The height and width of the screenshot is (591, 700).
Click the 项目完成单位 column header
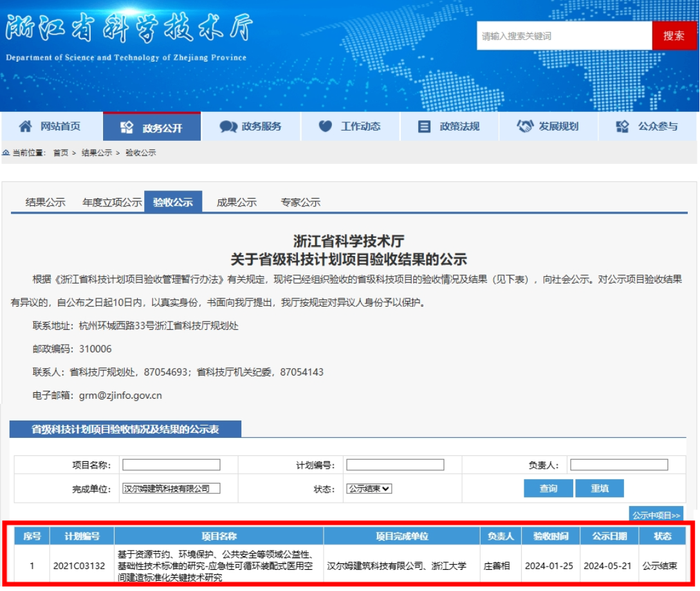pyautogui.click(x=401, y=536)
